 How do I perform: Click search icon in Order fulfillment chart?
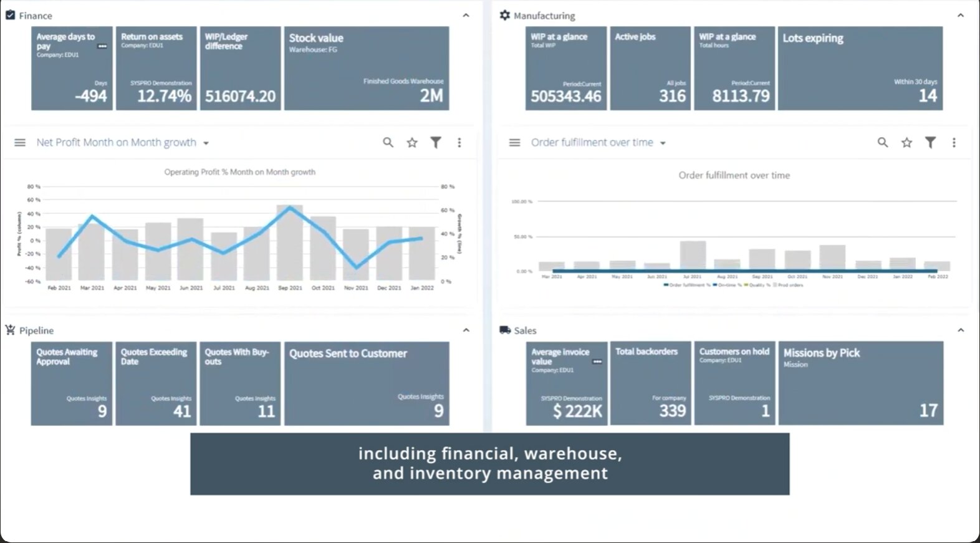pyautogui.click(x=883, y=143)
